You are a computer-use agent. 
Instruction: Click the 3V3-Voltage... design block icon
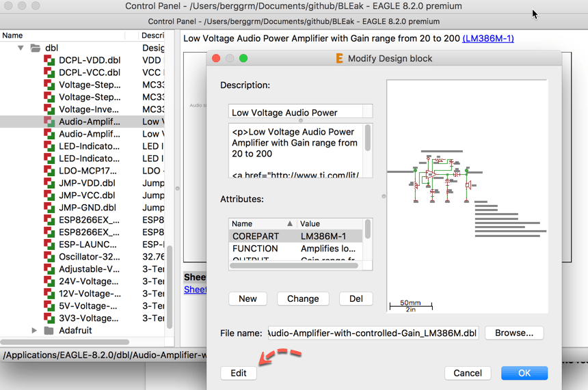pos(49,318)
